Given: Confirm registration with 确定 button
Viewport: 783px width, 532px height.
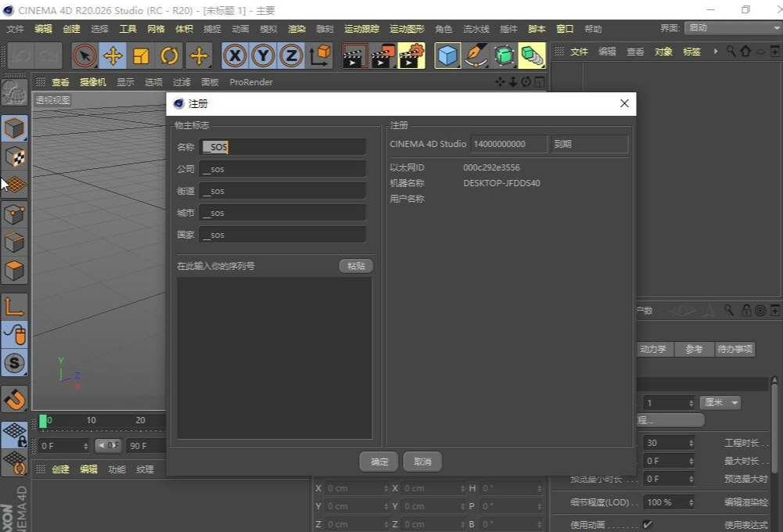Looking at the screenshot, I should pyautogui.click(x=379, y=462).
